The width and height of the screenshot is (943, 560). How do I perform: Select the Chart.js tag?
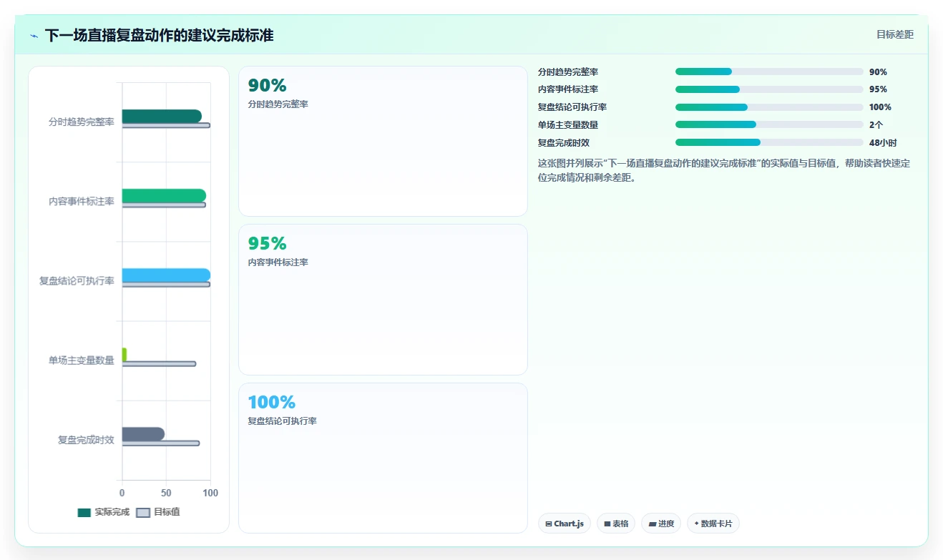(x=565, y=524)
